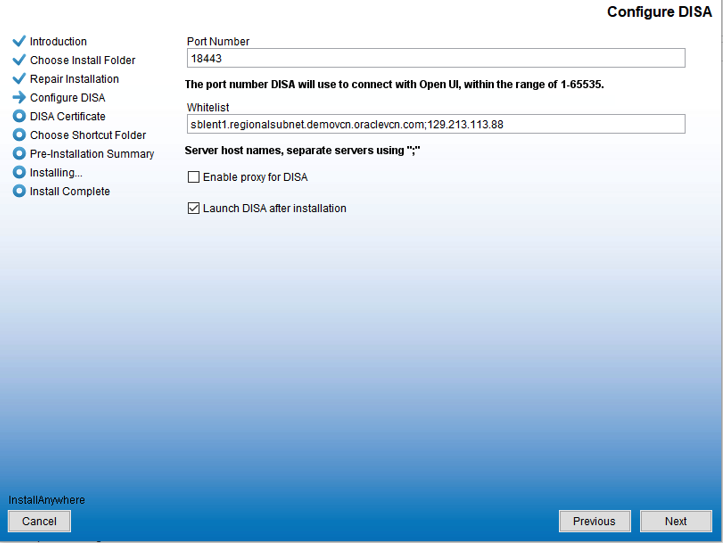Viewport: 723px width, 543px height.
Task: Select the Configure DISA step label
Action: 67,98
